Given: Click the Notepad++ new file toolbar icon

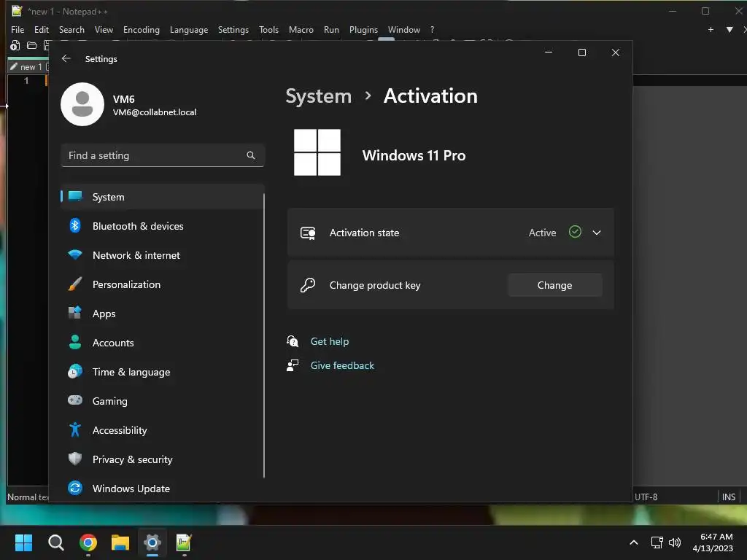Looking at the screenshot, I should (x=15, y=46).
